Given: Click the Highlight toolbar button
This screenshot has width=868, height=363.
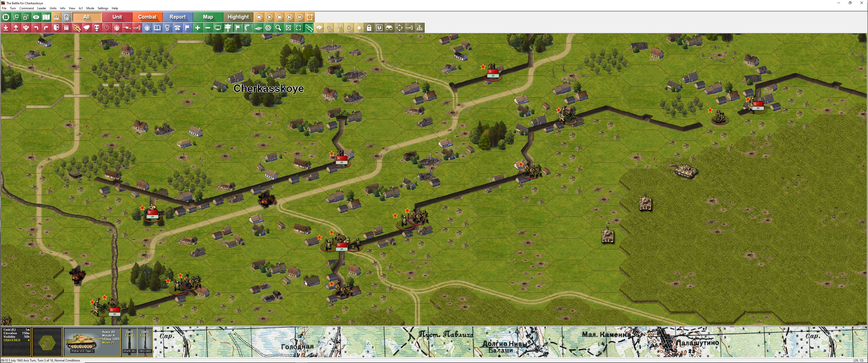Looking at the screenshot, I should [238, 17].
